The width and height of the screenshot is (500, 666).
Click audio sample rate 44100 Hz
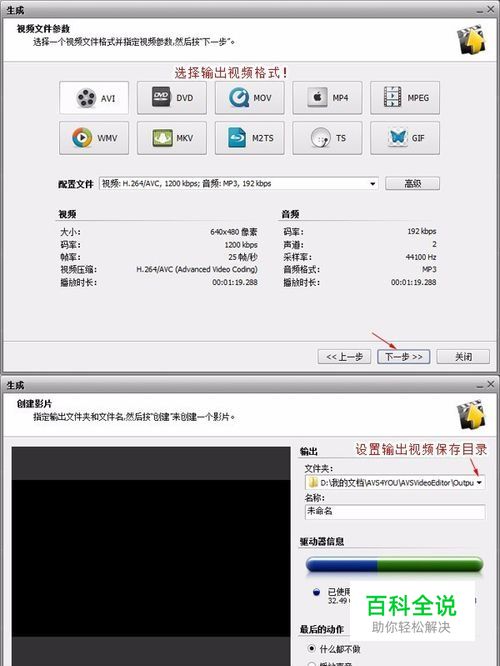[421, 257]
